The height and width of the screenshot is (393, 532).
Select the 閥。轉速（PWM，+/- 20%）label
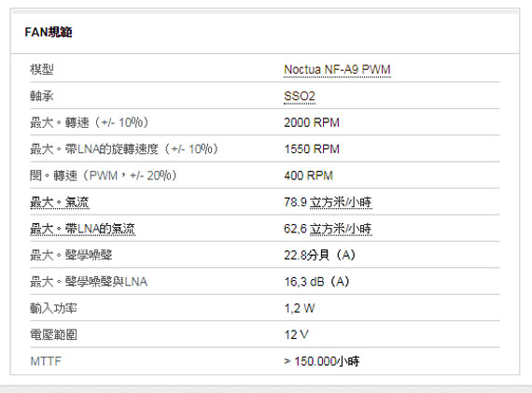[105, 175]
